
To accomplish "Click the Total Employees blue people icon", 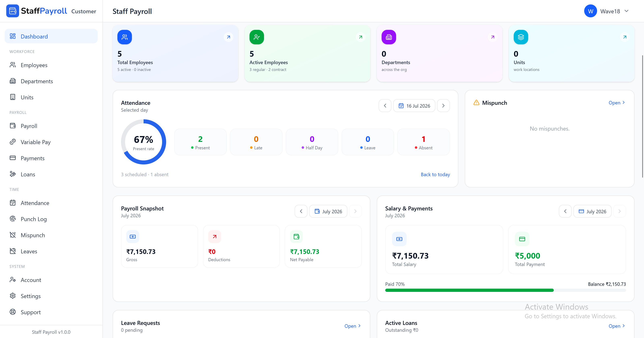I will coord(124,37).
